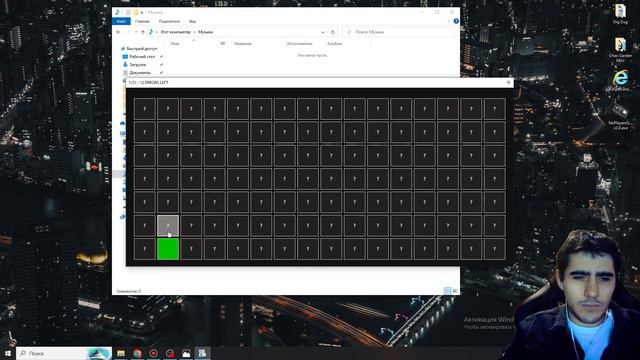
Task: Open Загрузки in the sidebar
Action: coord(138,64)
